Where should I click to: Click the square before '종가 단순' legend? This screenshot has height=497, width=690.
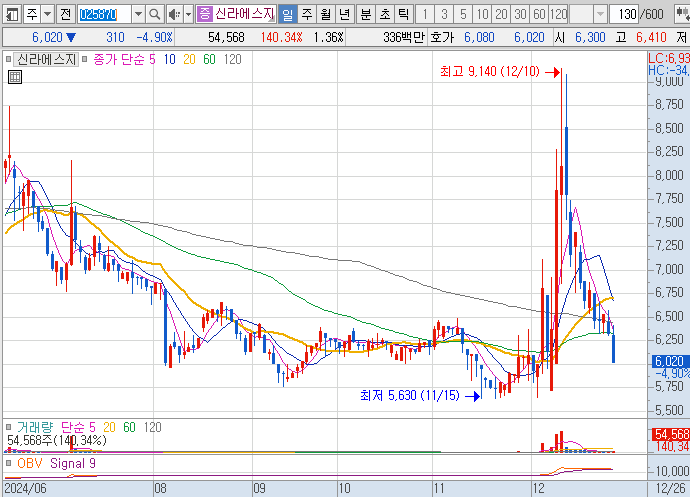point(84,59)
